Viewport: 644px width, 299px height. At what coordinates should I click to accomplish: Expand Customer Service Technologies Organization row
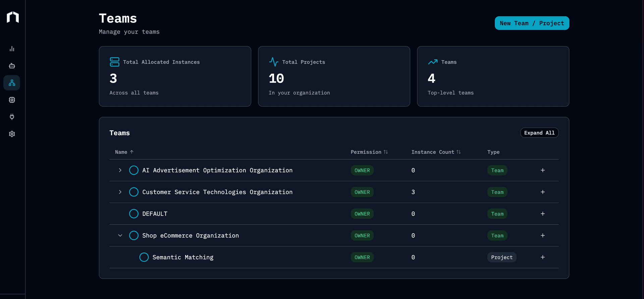pos(120,192)
